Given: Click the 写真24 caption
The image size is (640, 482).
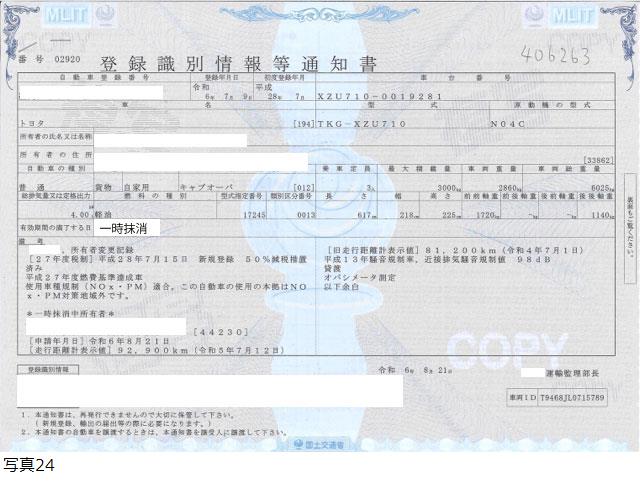Looking at the screenshot, I should 28,466.
